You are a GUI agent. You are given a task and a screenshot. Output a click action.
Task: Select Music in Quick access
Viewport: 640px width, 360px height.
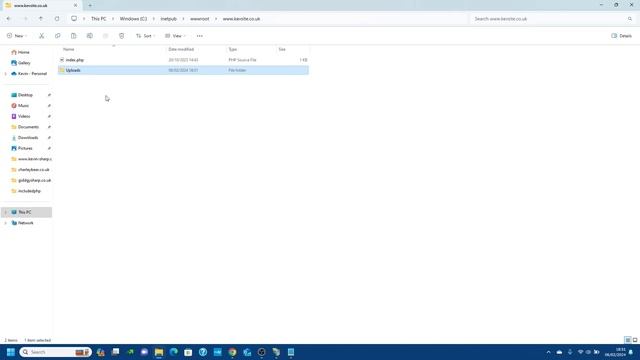(23, 106)
